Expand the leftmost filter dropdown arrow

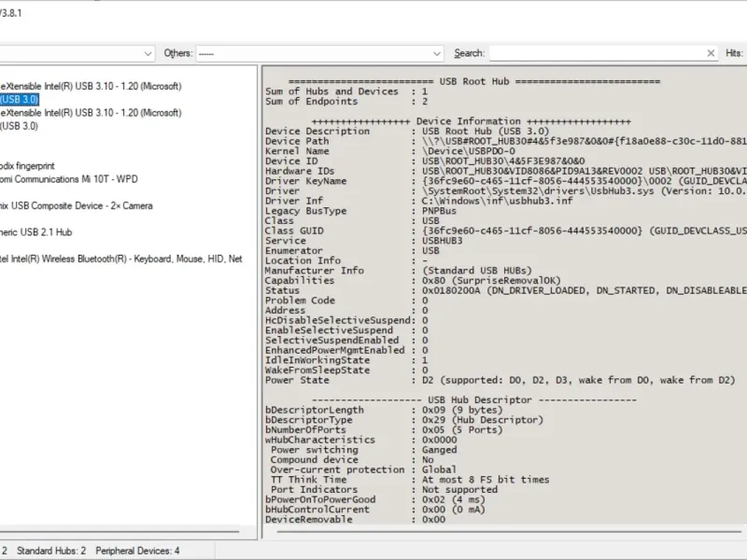pos(148,53)
